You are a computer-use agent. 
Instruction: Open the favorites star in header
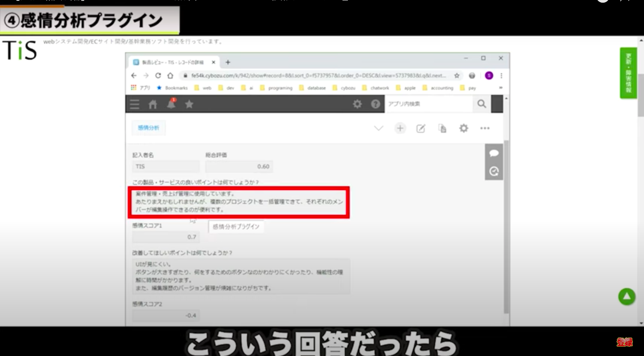[x=189, y=104]
